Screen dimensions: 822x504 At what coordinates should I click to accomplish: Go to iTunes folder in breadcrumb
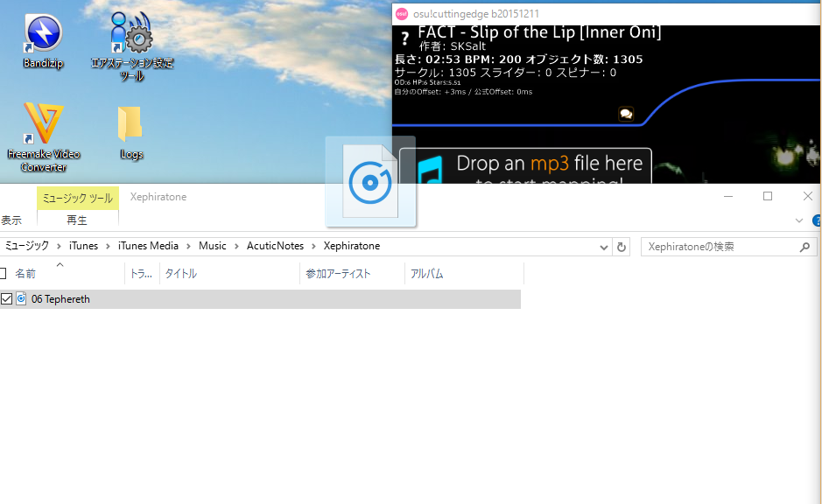(x=83, y=246)
